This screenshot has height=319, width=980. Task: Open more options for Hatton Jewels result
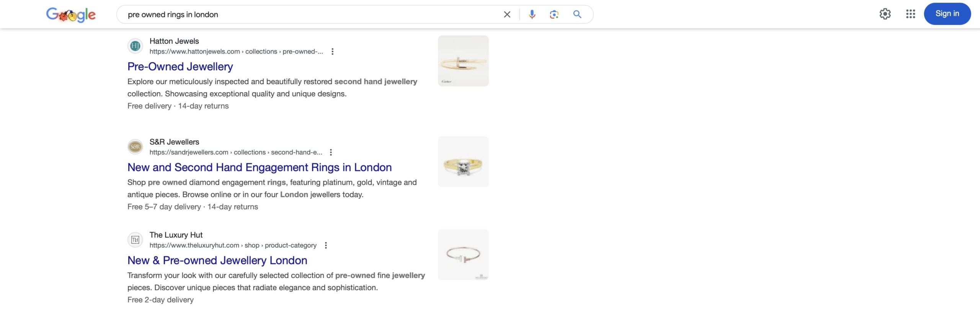332,51
